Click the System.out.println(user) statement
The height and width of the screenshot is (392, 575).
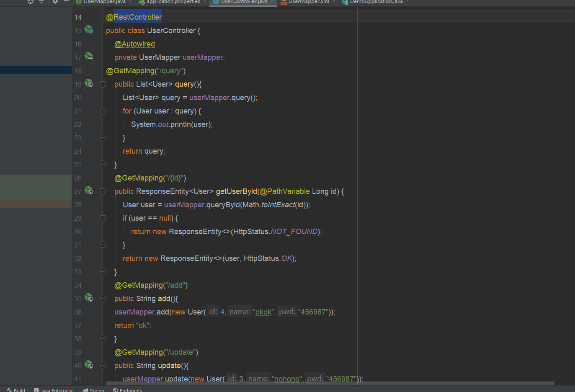(172, 124)
